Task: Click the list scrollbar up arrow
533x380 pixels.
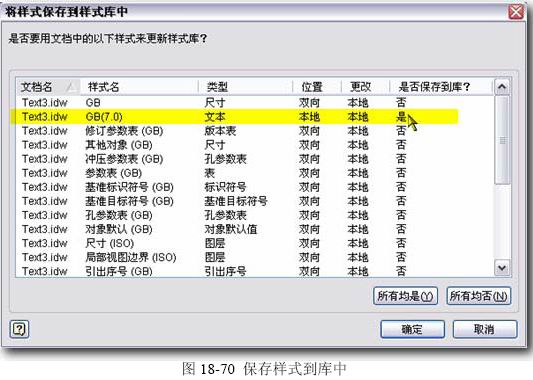Action: tap(502, 87)
